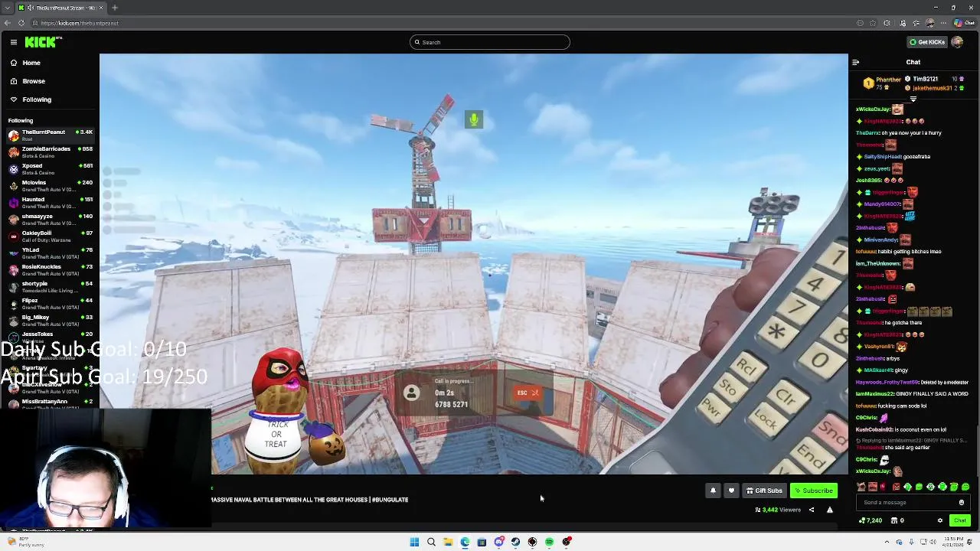
Task: Report stream with warning triangle icon
Action: coord(829,510)
